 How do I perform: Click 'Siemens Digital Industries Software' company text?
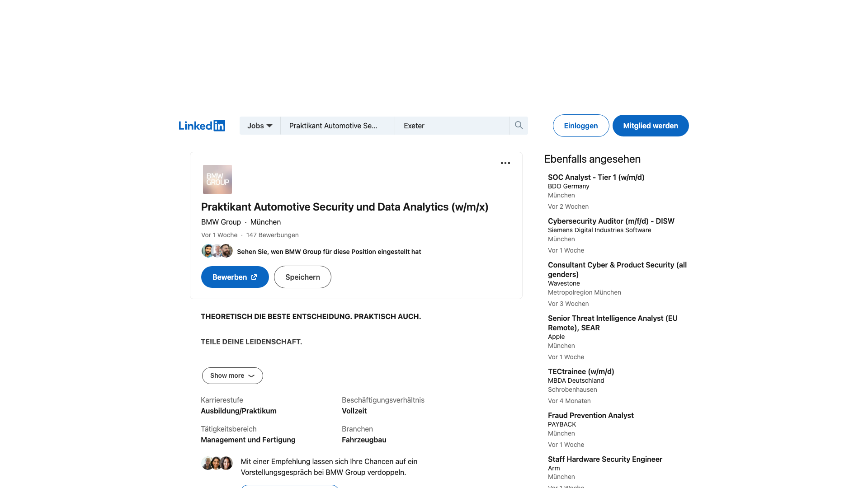point(599,230)
